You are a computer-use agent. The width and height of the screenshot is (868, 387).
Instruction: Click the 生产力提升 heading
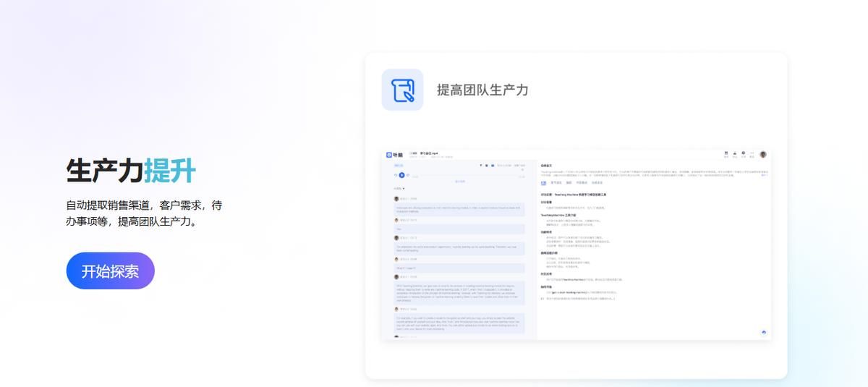coord(131,170)
